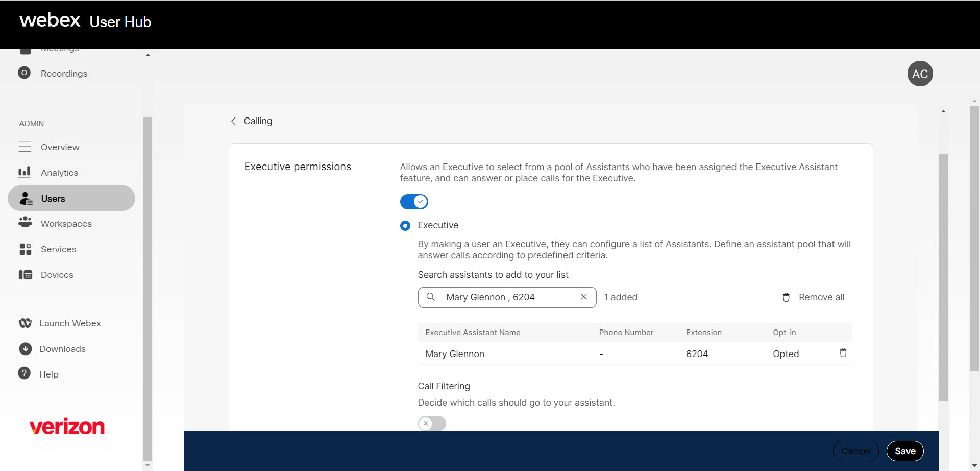This screenshot has height=471, width=980.
Task: Click the content panel scrollbar
Action: (x=943, y=277)
